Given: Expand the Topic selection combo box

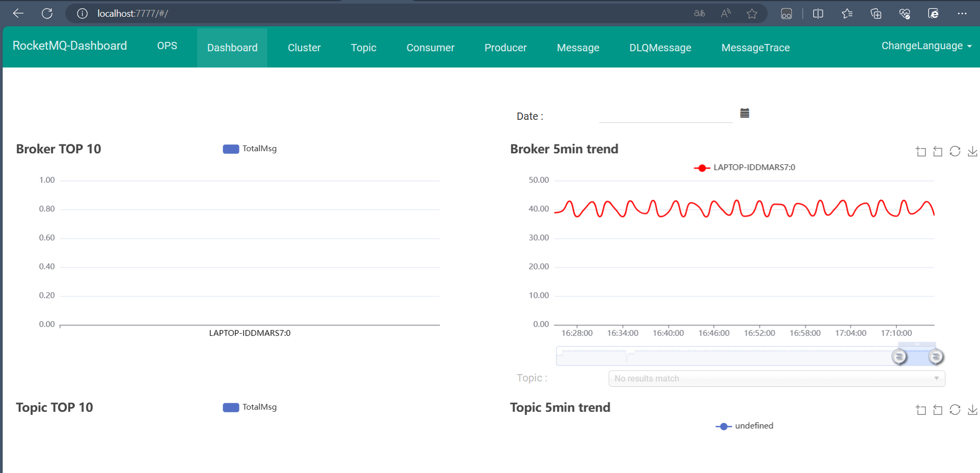Looking at the screenshot, I should [x=777, y=378].
